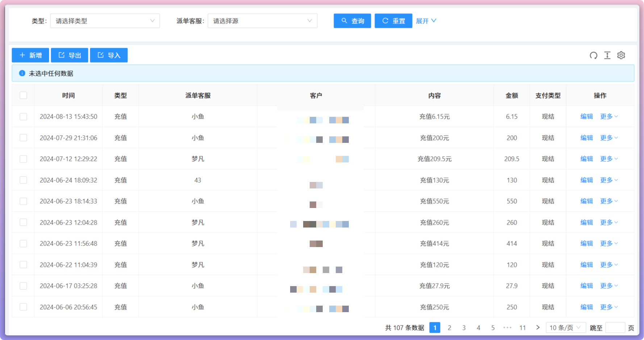Image resolution: width=644 pixels, height=340 pixels.
Task: Go to pagination page 4
Action: coord(478,328)
